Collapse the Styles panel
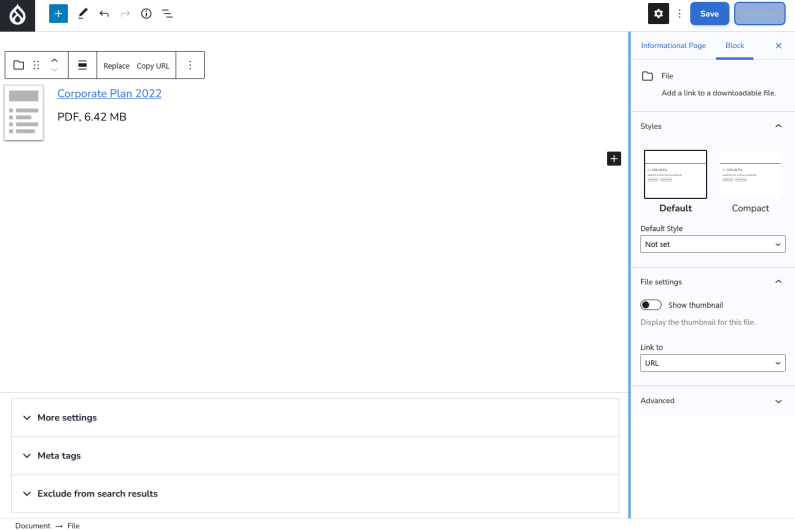This screenshot has height=530, width=795. point(712,126)
